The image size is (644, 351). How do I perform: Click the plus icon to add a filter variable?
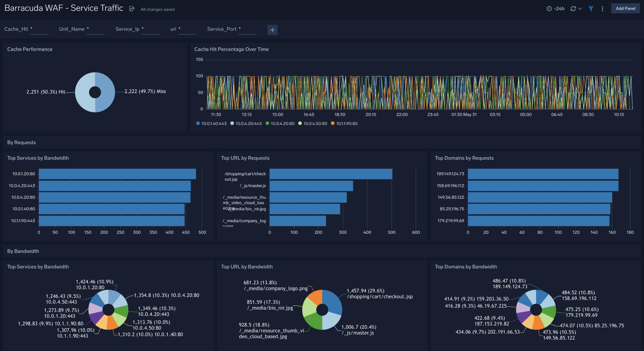coord(272,30)
